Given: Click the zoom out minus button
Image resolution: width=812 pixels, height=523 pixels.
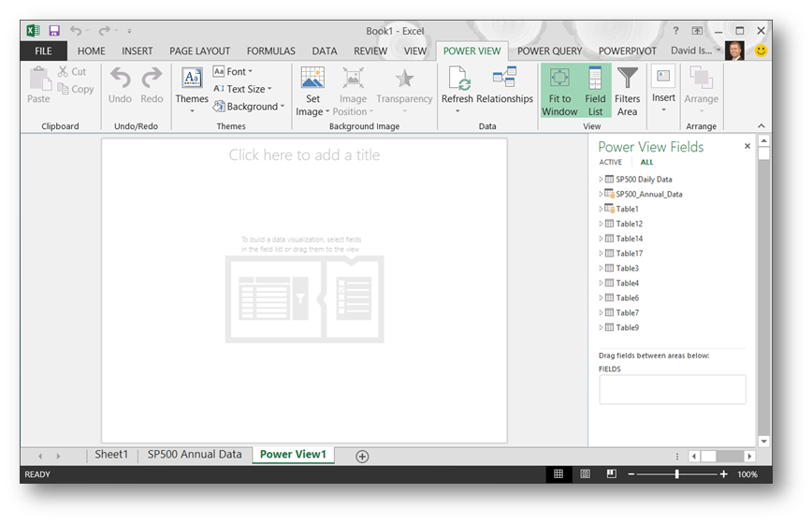Looking at the screenshot, I should tap(631, 474).
